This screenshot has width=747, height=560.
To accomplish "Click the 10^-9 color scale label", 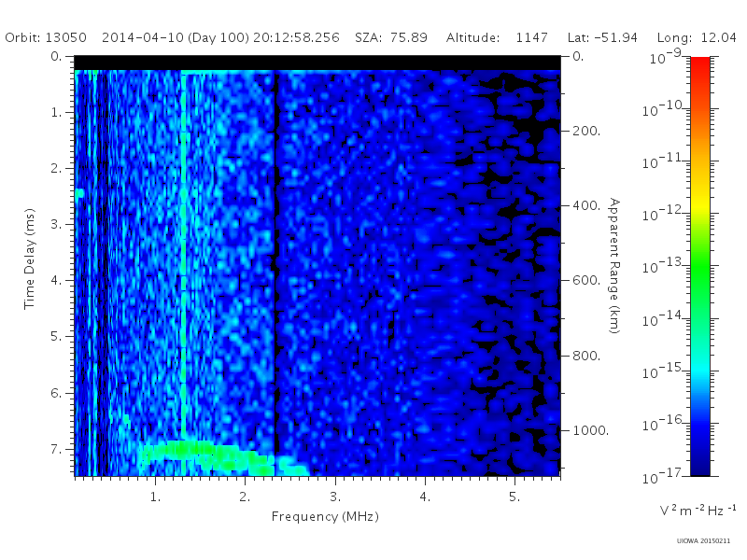I will coord(666,58).
